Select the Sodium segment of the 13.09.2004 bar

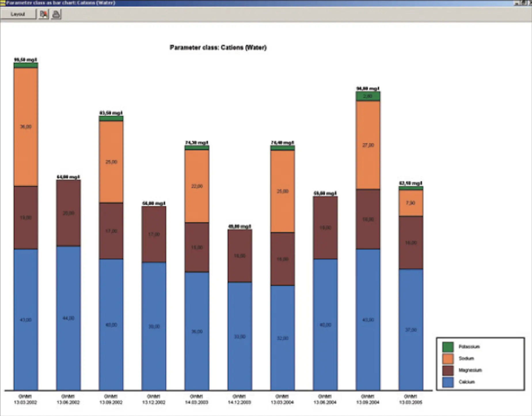tap(368, 145)
